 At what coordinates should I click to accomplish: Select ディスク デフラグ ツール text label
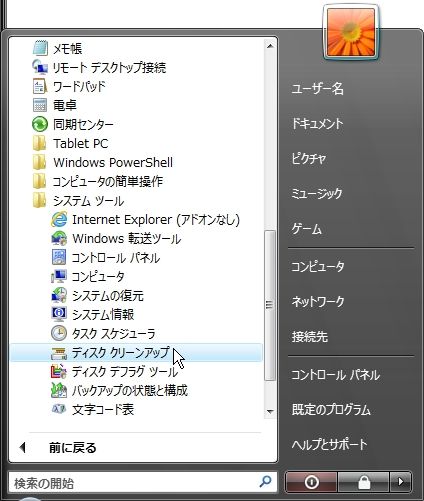tap(125, 371)
